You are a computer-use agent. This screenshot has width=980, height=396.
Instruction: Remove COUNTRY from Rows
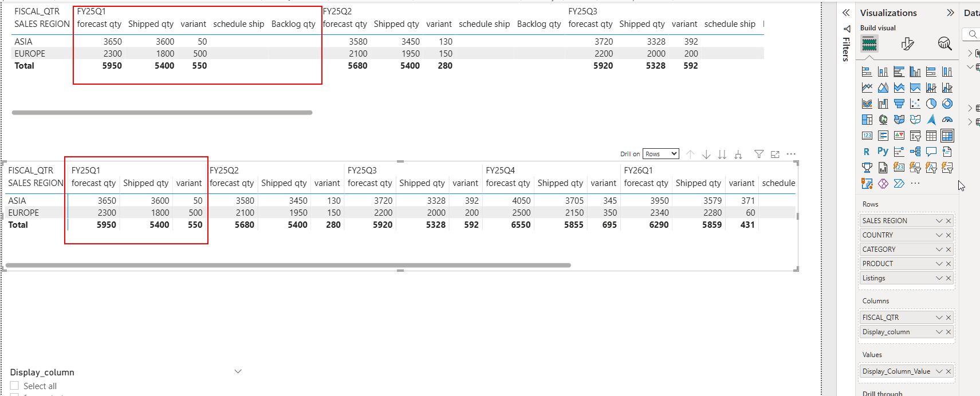pyautogui.click(x=948, y=235)
